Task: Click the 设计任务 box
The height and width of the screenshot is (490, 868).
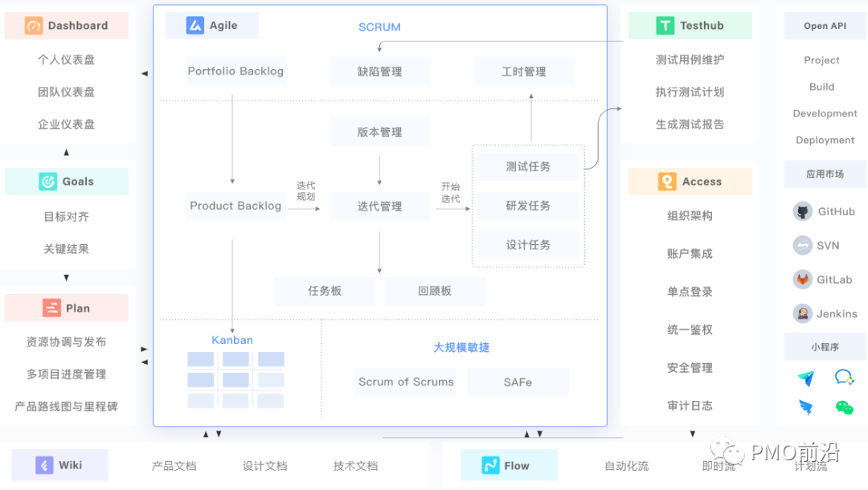Action: pyautogui.click(x=528, y=245)
